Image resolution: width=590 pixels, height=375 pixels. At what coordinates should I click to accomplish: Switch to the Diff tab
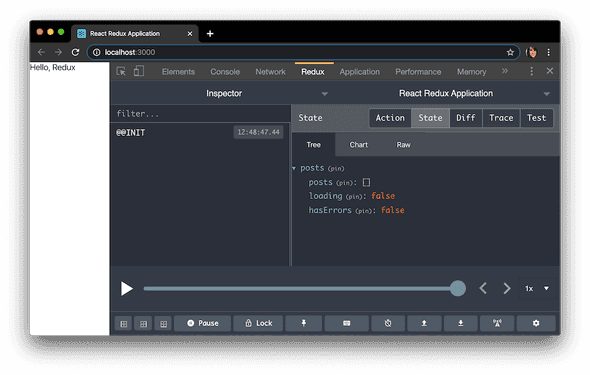[x=466, y=118]
